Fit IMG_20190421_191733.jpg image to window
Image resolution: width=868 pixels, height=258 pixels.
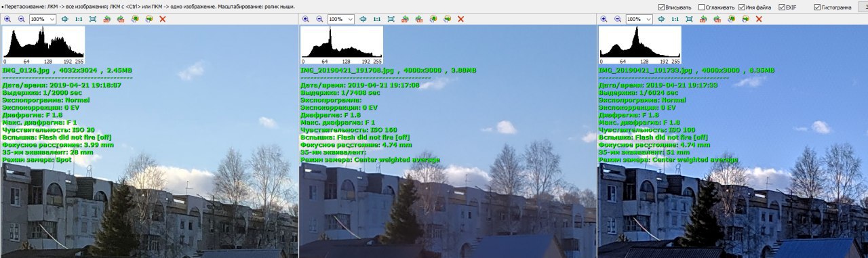click(x=689, y=19)
